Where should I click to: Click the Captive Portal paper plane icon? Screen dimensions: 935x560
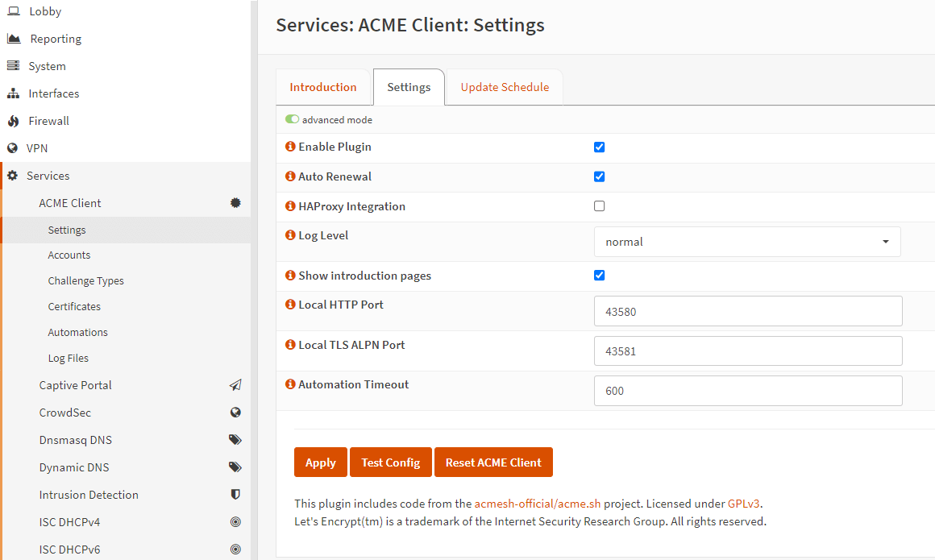[x=235, y=385]
